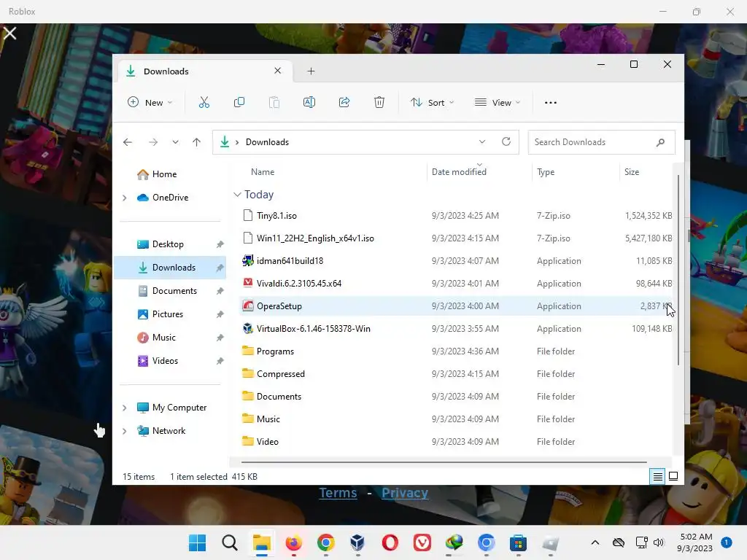This screenshot has height=560, width=747.
Task: Open Desktop in navigation pane
Action: 169,244
